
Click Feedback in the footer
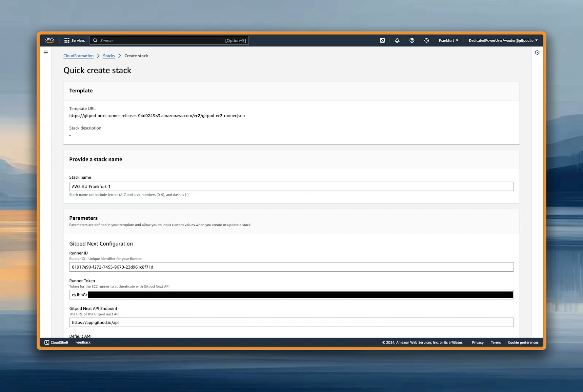[x=83, y=342]
